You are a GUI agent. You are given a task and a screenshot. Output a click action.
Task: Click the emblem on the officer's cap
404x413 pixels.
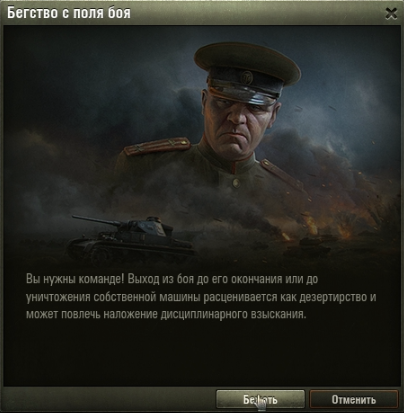[246, 77]
